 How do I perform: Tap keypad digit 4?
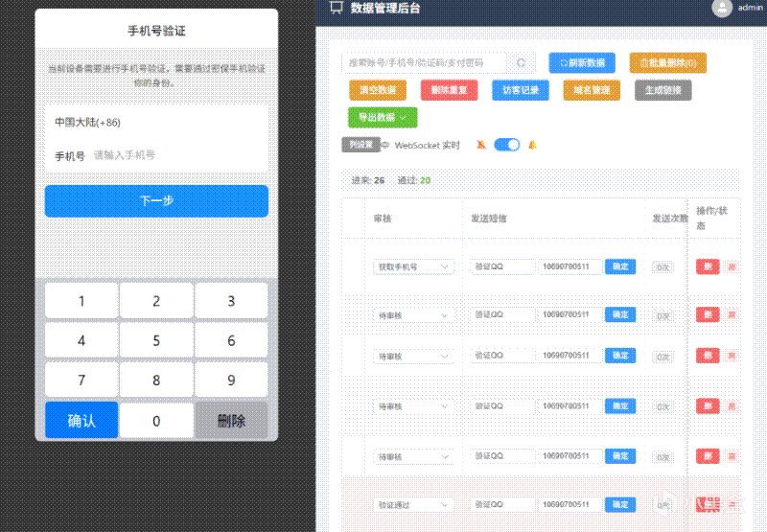[x=81, y=340]
